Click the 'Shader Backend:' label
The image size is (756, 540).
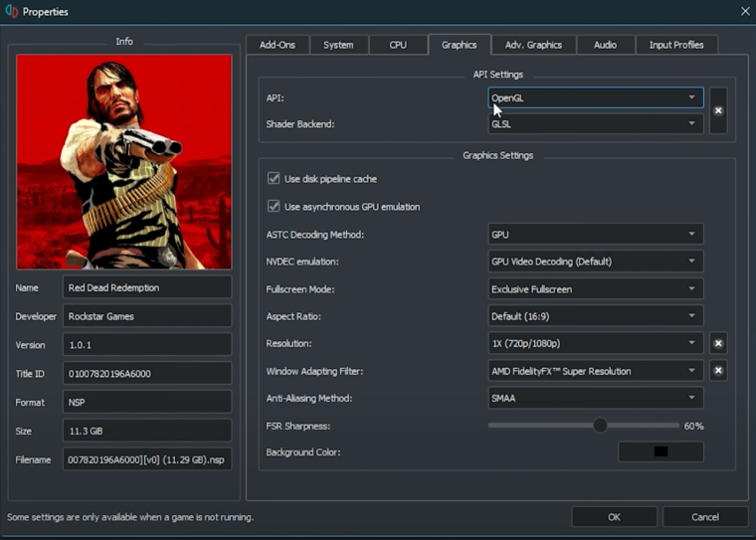pyautogui.click(x=299, y=124)
